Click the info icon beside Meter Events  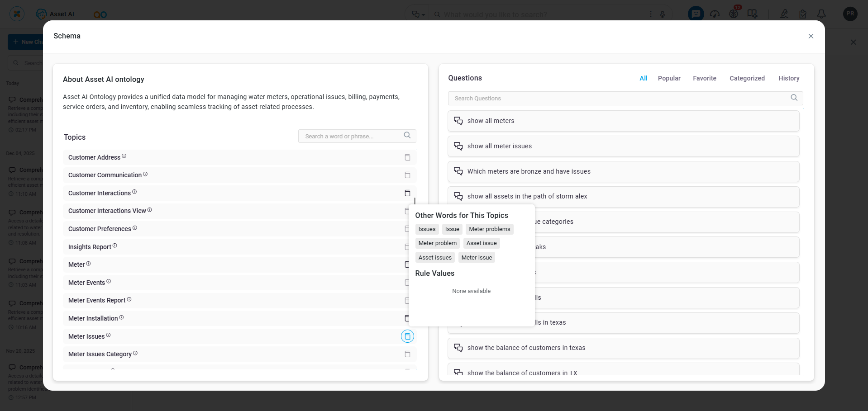109,282
